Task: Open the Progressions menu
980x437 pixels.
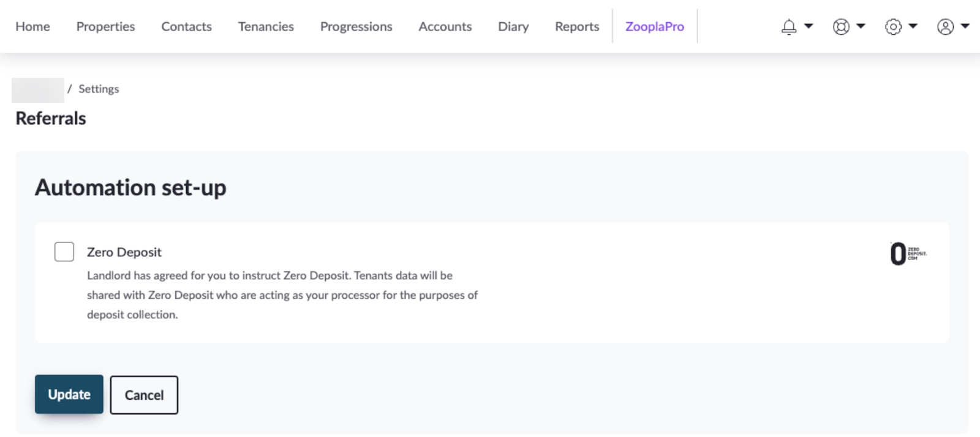Action: tap(356, 26)
